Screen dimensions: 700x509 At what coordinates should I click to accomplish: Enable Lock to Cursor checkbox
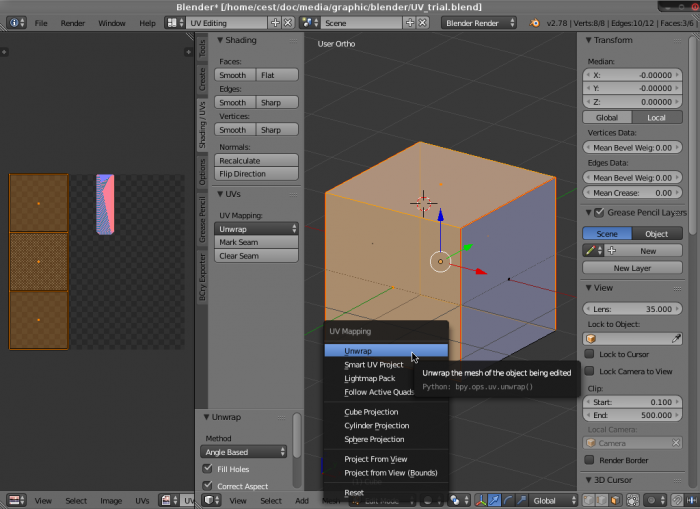(590, 355)
